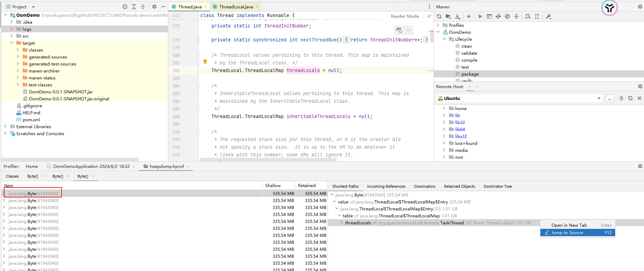
Task: Reload all Maven projects
Action: pos(439,16)
